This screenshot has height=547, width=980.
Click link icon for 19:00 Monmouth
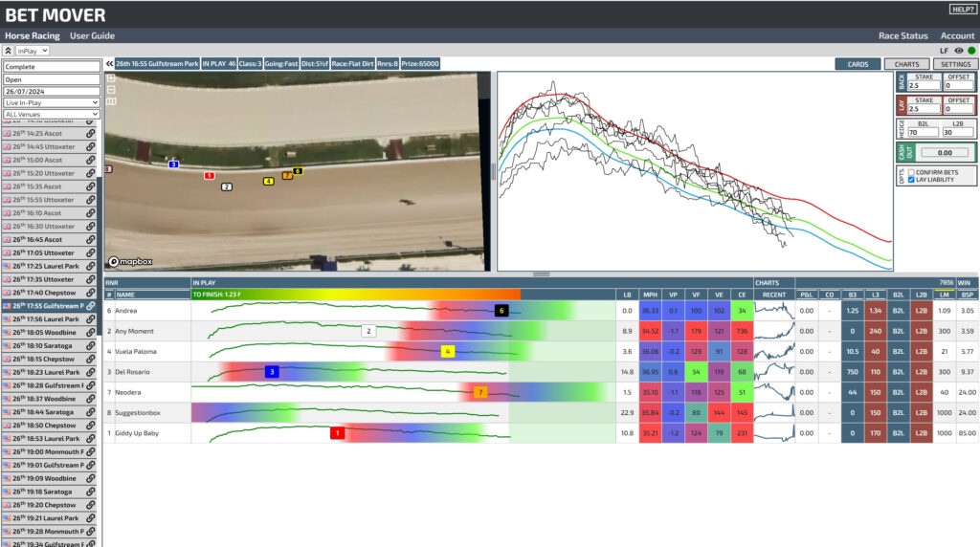[x=91, y=451]
